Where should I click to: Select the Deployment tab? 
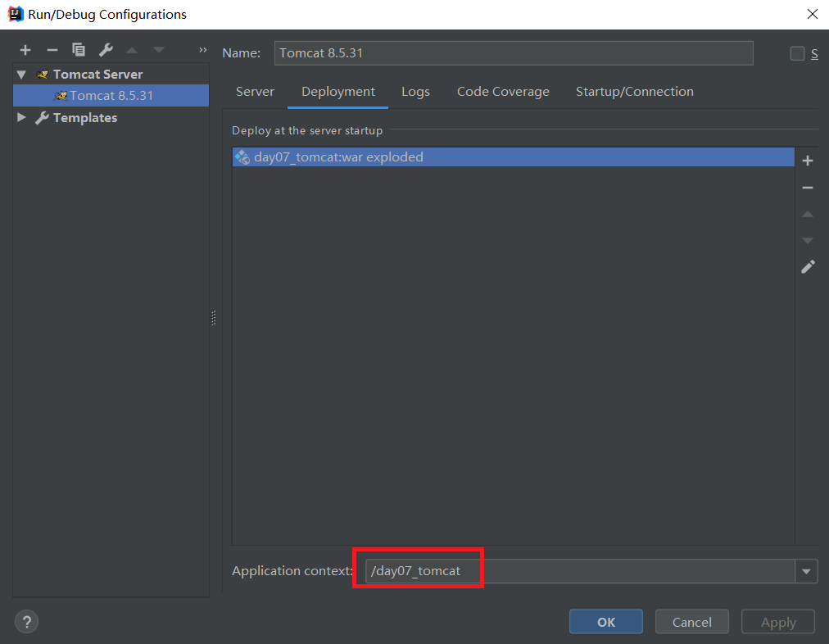click(337, 92)
